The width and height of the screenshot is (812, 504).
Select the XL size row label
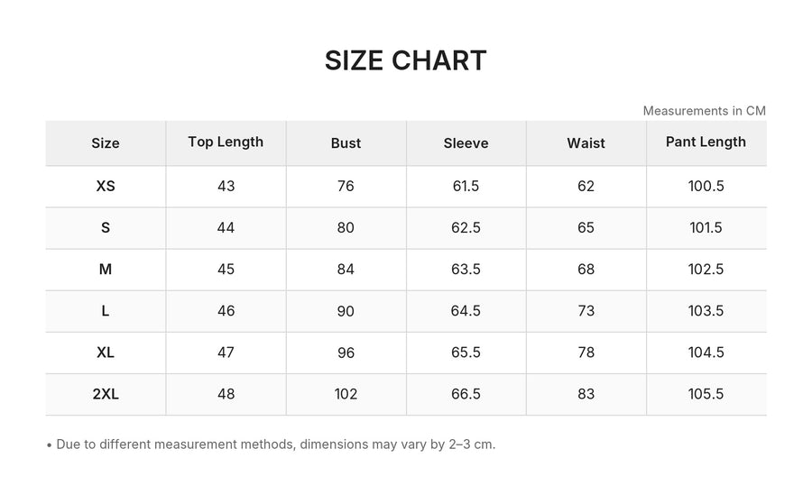click(106, 353)
